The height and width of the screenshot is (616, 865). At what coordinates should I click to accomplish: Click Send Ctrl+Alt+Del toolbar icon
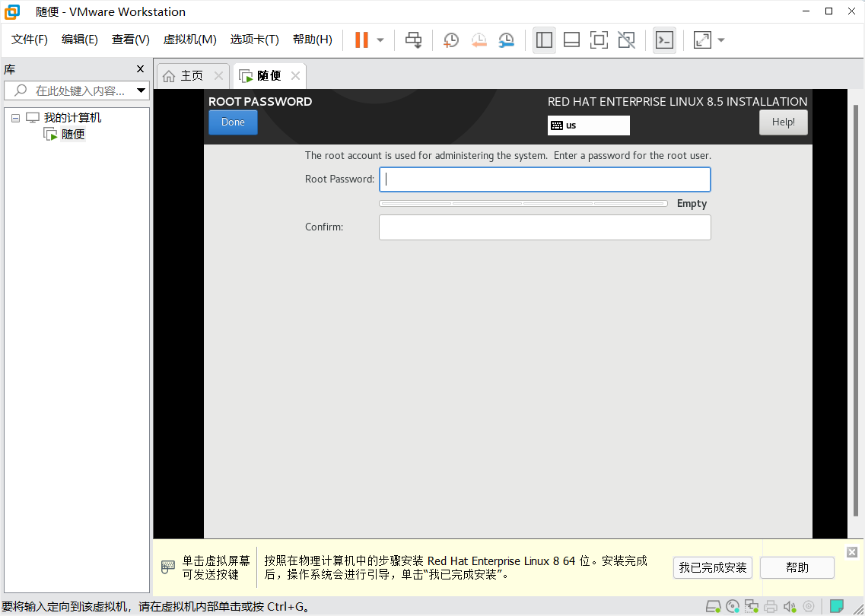coord(413,40)
